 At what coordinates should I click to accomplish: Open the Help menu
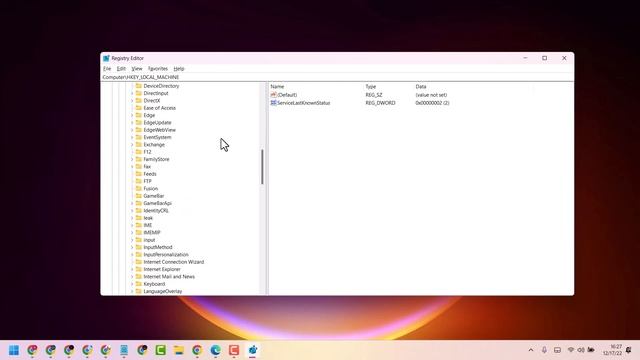coord(179,69)
